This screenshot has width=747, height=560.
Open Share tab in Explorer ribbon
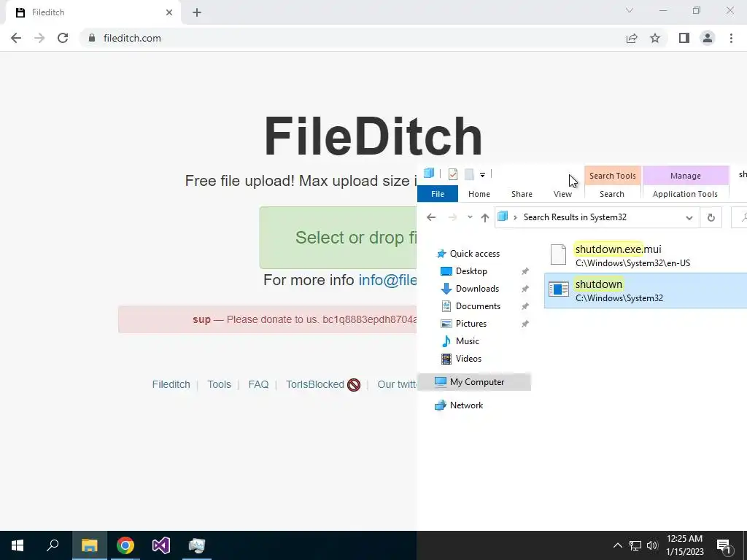click(x=522, y=194)
